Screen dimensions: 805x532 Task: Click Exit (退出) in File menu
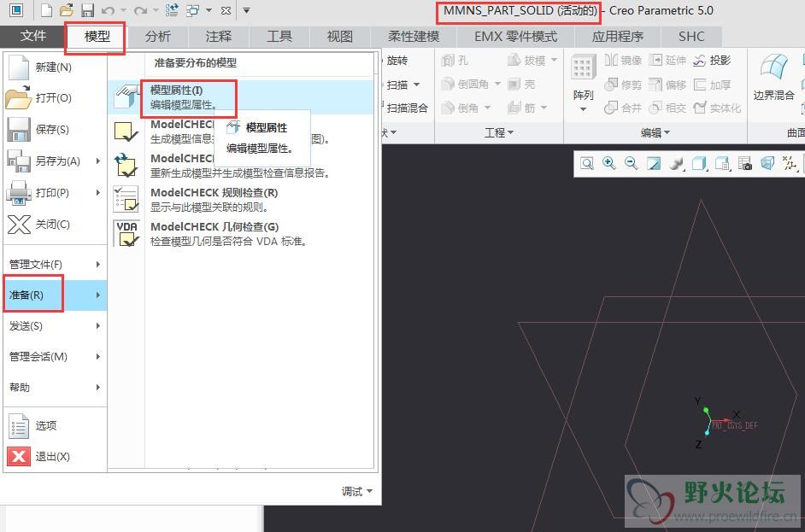point(55,456)
